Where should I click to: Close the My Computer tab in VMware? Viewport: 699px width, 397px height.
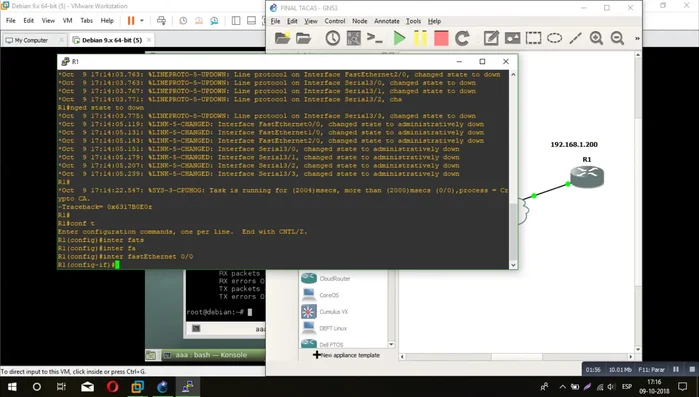pyautogui.click(x=62, y=40)
